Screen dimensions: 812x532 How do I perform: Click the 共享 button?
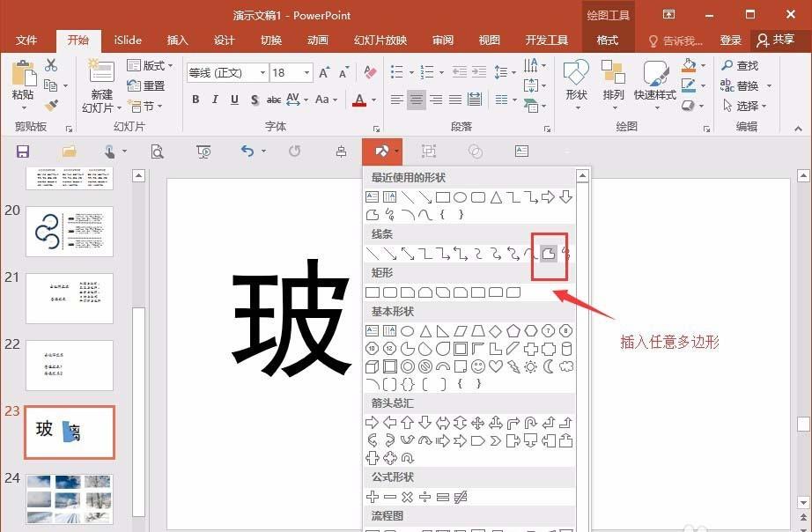(x=783, y=40)
